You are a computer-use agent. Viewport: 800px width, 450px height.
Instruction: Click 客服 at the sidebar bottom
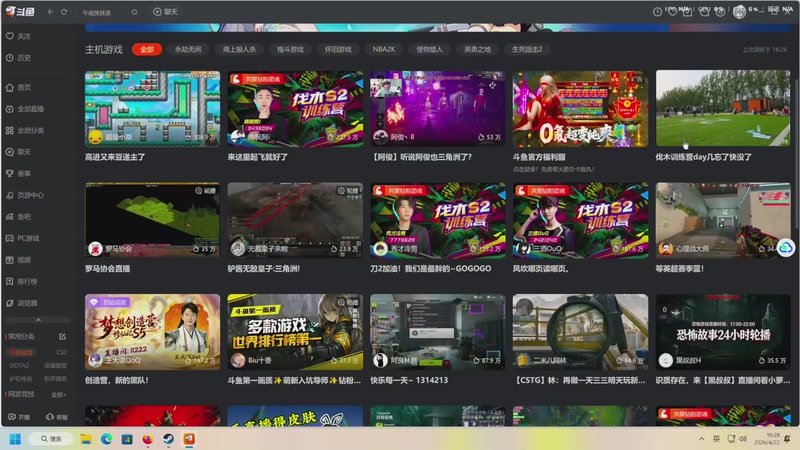pyautogui.click(x=57, y=417)
